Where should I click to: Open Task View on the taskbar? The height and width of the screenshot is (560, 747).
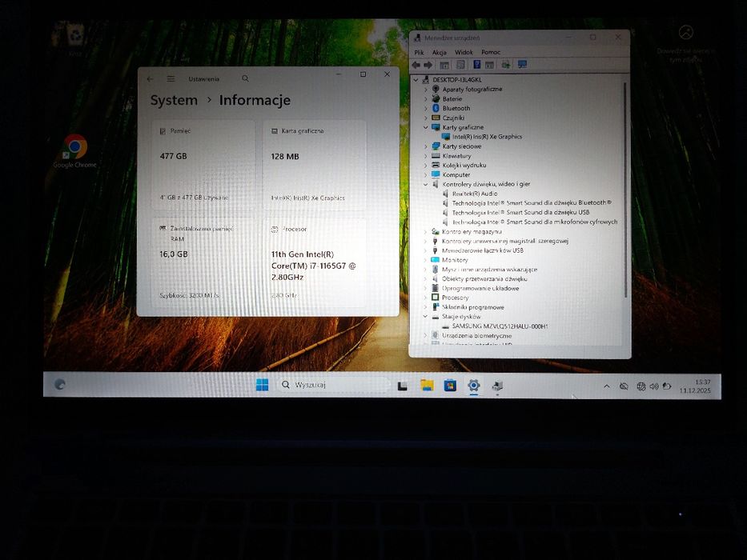403,386
